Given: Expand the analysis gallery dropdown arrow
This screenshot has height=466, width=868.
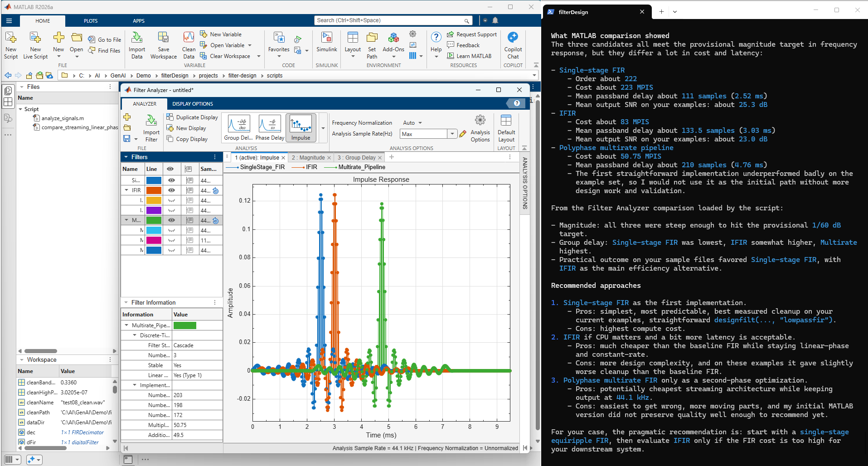Looking at the screenshot, I should click(323, 128).
